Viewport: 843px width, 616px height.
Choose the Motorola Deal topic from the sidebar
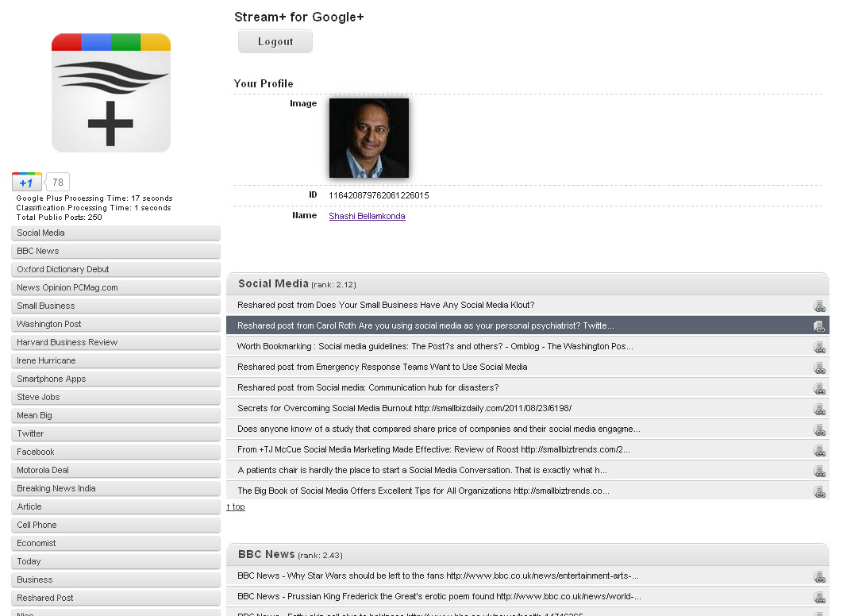[x=115, y=470]
